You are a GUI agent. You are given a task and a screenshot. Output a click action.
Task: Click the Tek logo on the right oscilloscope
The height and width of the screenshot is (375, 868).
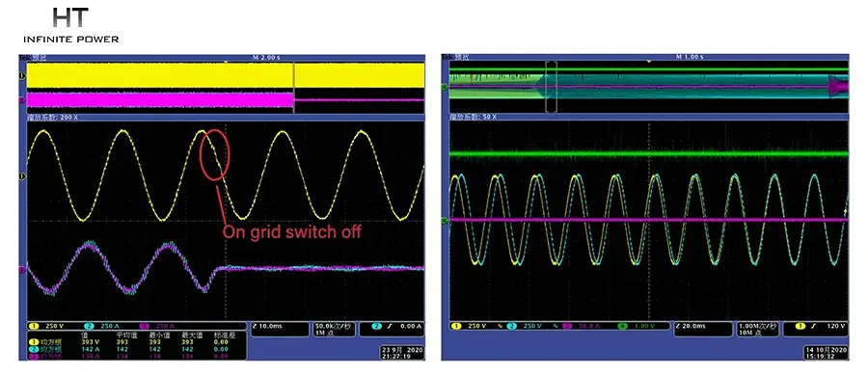coord(447,57)
